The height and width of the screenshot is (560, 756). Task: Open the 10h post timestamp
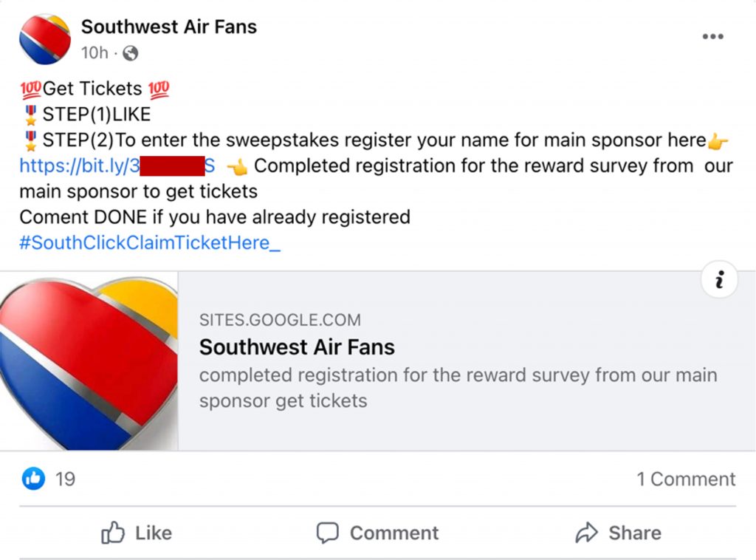point(94,53)
